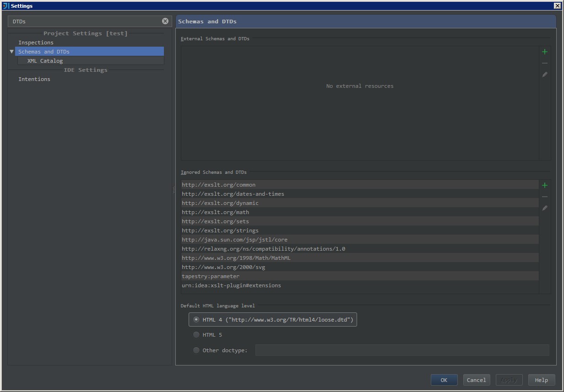Click the IntelliJ logo in the title bar
The height and width of the screenshot is (392, 564).
(5, 5)
